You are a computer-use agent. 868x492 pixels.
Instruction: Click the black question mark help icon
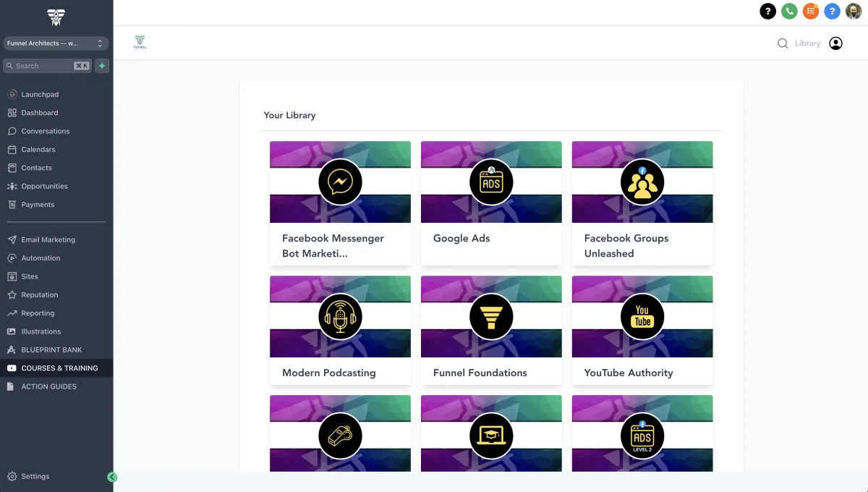click(767, 11)
